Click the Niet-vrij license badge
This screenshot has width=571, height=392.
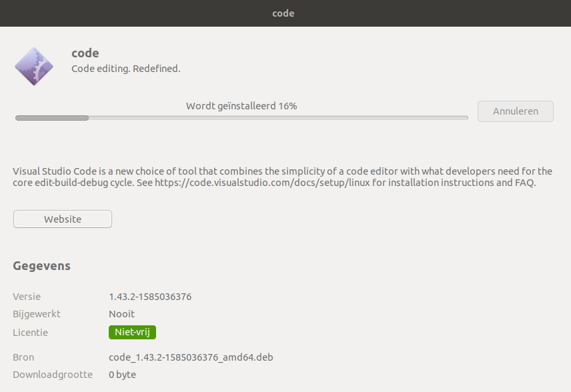pos(132,332)
